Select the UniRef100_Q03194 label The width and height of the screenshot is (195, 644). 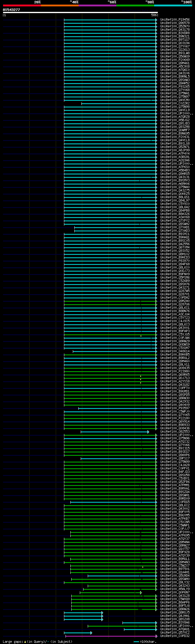175,43
